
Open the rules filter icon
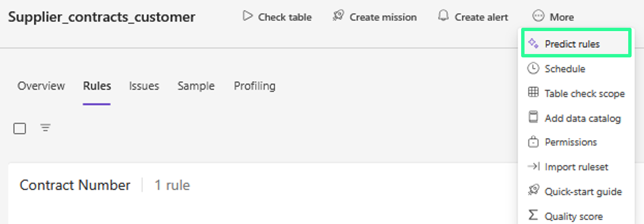coord(45,128)
